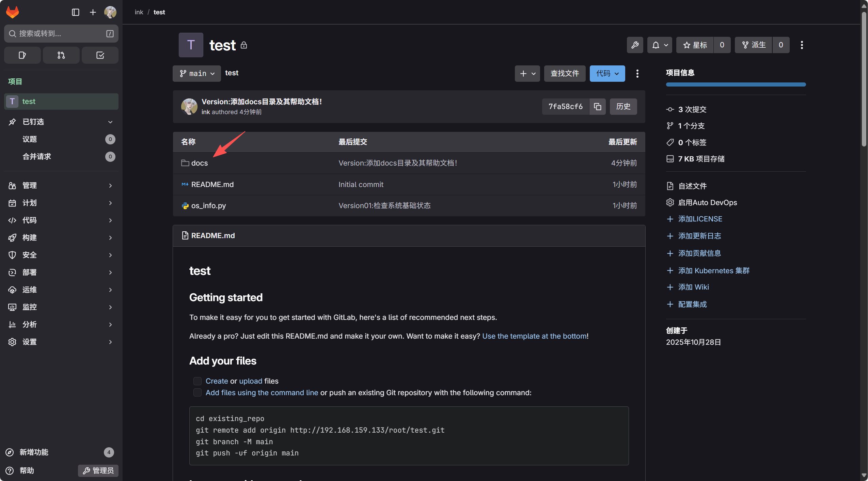This screenshot has width=868, height=481.
Task: Star the project with 星标 button
Action: coord(695,45)
